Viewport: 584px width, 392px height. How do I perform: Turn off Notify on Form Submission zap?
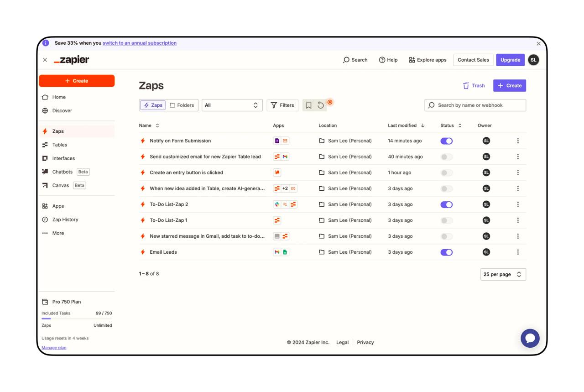tap(447, 141)
